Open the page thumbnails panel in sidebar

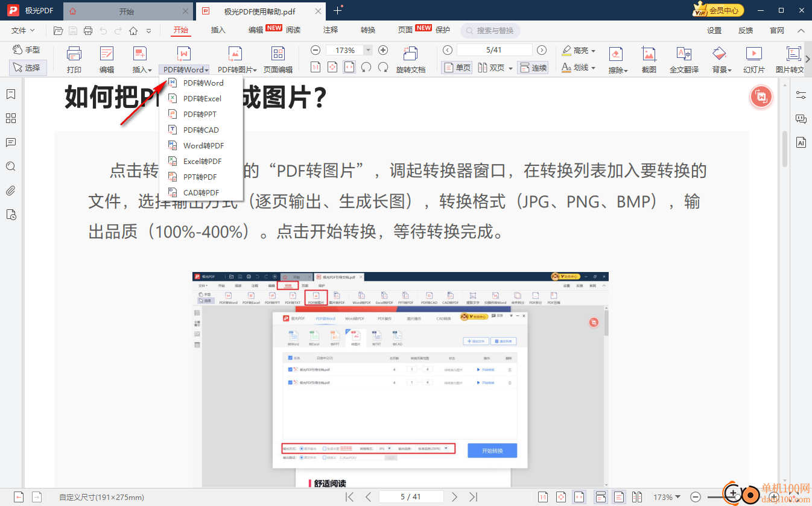tap(10, 118)
